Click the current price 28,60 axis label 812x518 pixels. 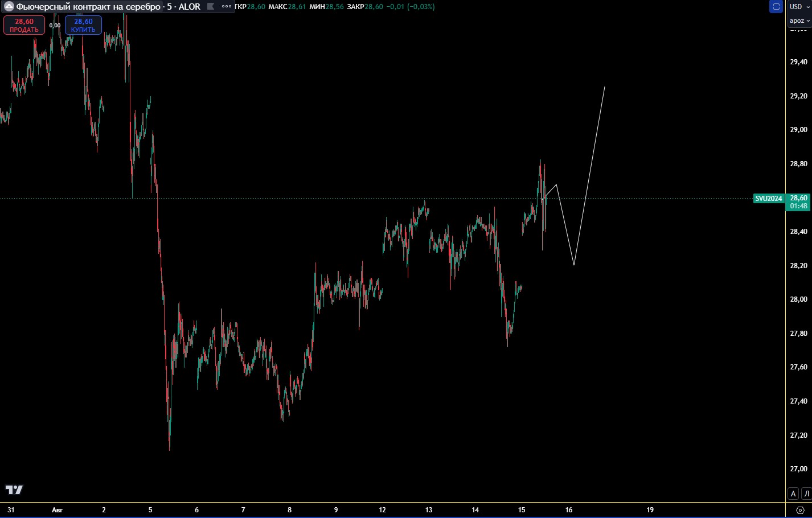(x=798, y=199)
